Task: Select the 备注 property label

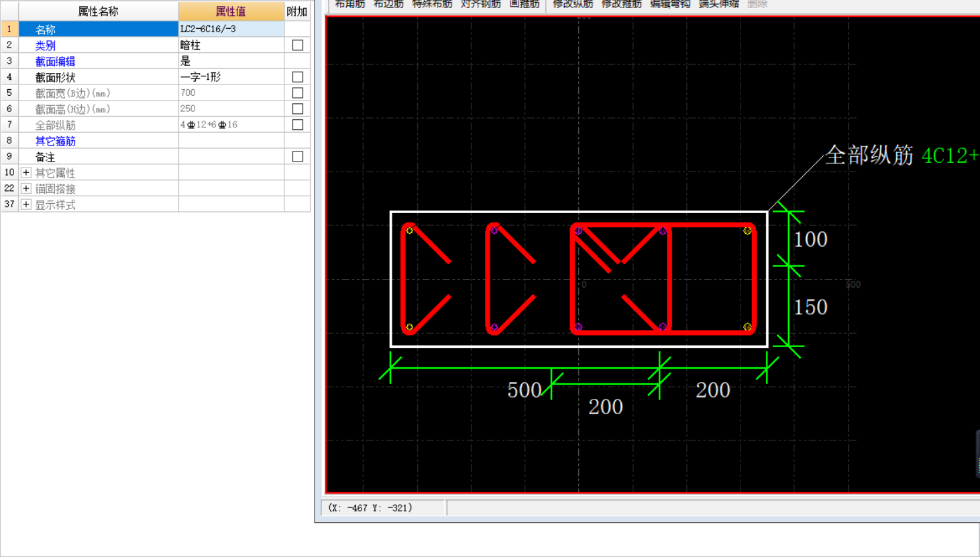Action: 45,158
